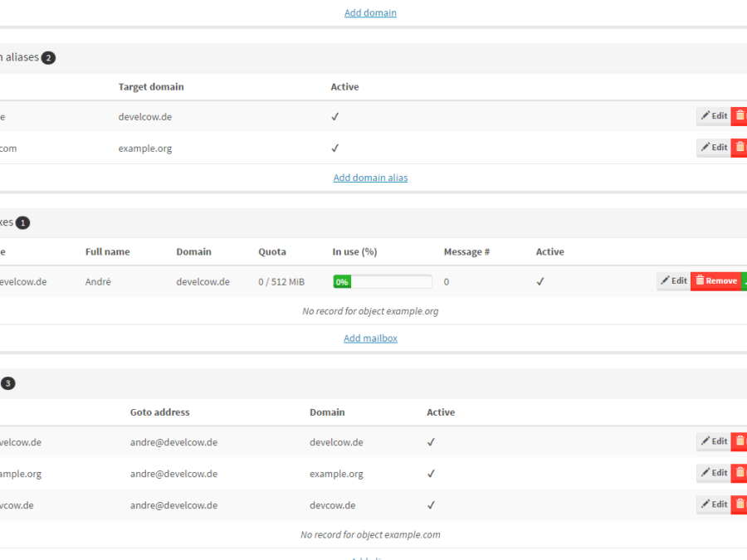Click the pencil Edit button for the develcow.de domain alias
The width and height of the screenshot is (747, 560).
point(713,116)
